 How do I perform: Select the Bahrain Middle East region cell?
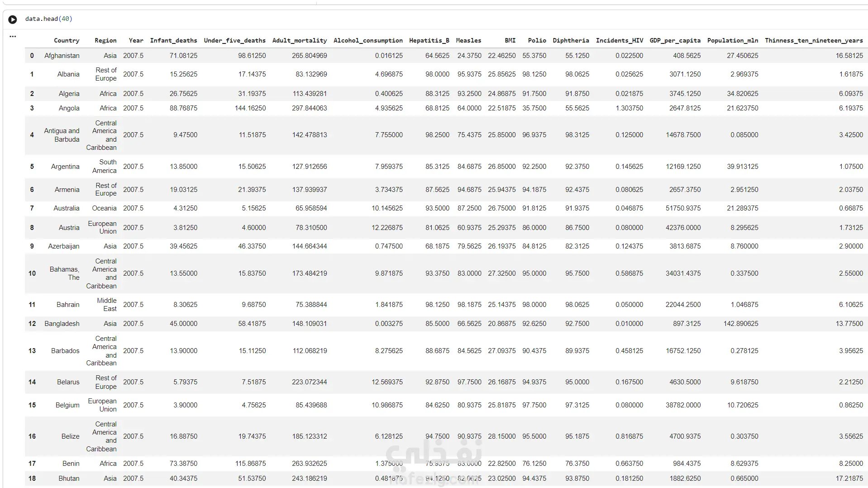pos(107,305)
